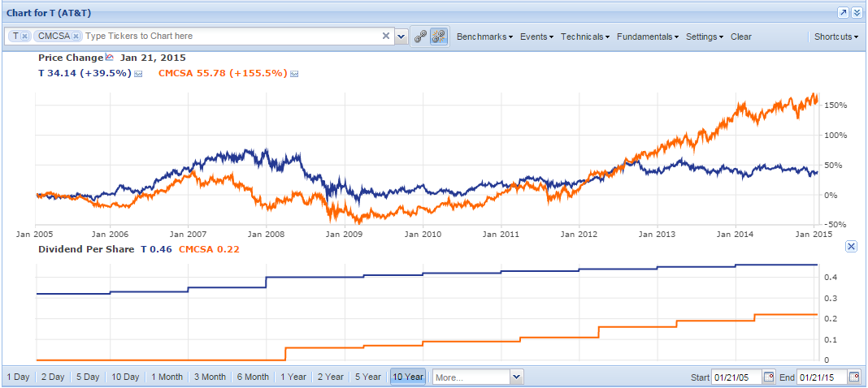The width and height of the screenshot is (868, 388).
Task: Click the single chain link icon
Action: [x=420, y=37]
